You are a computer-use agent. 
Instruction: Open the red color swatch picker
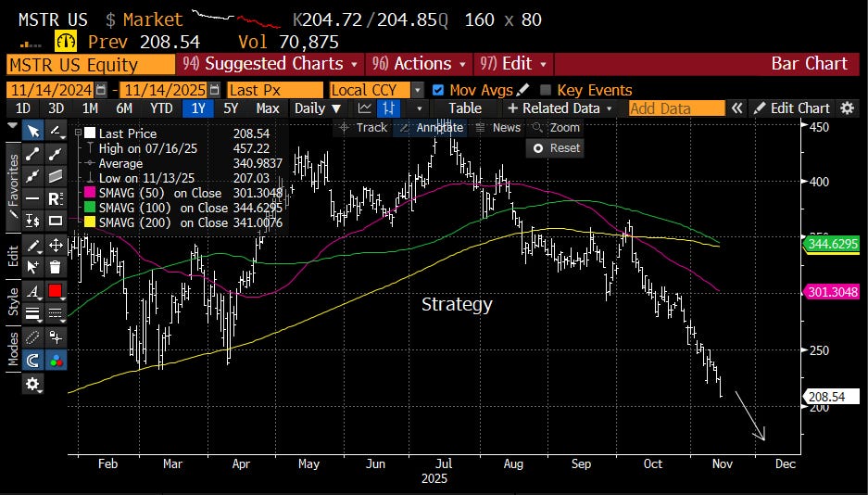click(56, 291)
